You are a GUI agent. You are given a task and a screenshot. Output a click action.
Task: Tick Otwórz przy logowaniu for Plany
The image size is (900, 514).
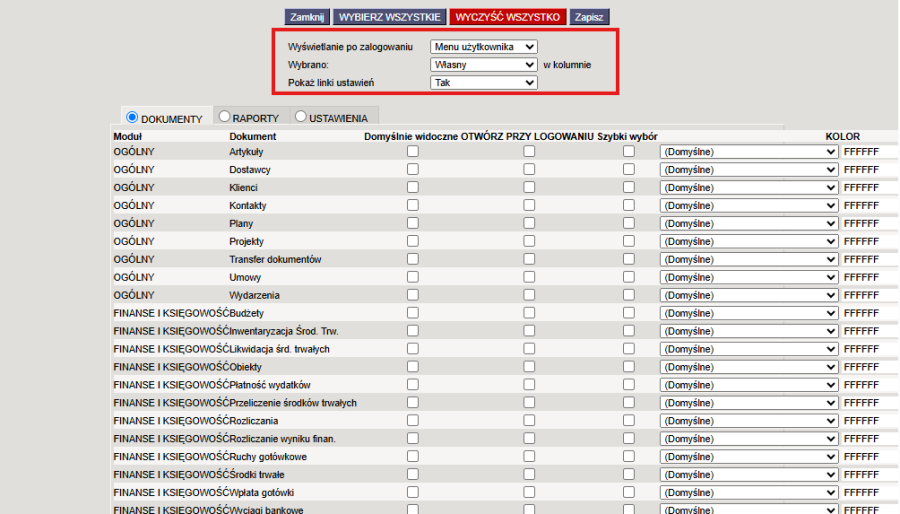[529, 223]
